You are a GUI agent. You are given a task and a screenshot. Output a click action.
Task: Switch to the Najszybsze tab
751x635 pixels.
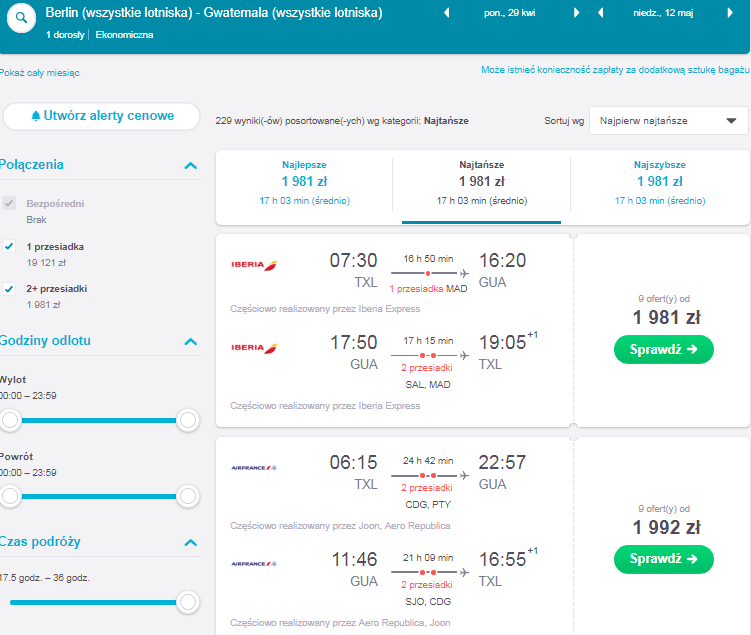[660, 183]
